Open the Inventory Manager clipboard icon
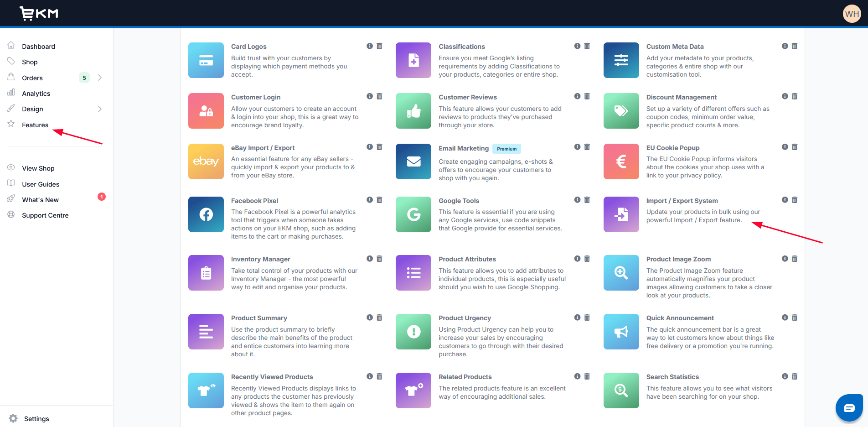This screenshot has height=427, width=868. (x=206, y=273)
